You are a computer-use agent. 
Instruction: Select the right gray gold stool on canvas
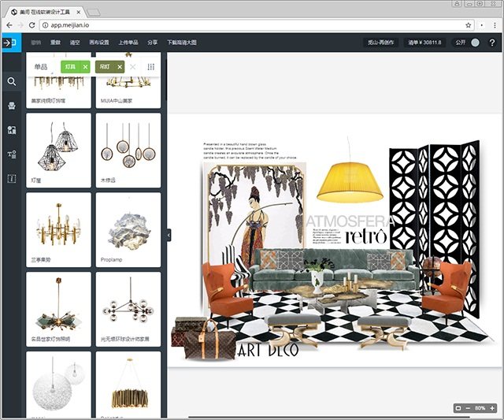click(x=384, y=333)
